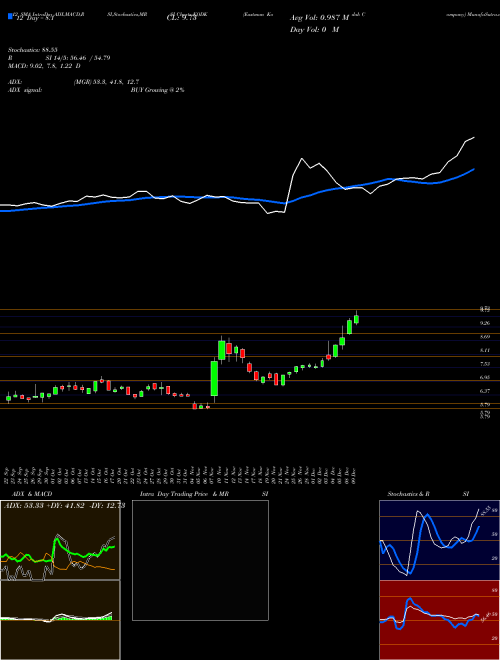The height and width of the screenshot is (660, 500).
Task: Click the tall green breakout candlestick
Action: pyautogui.click(x=214, y=378)
